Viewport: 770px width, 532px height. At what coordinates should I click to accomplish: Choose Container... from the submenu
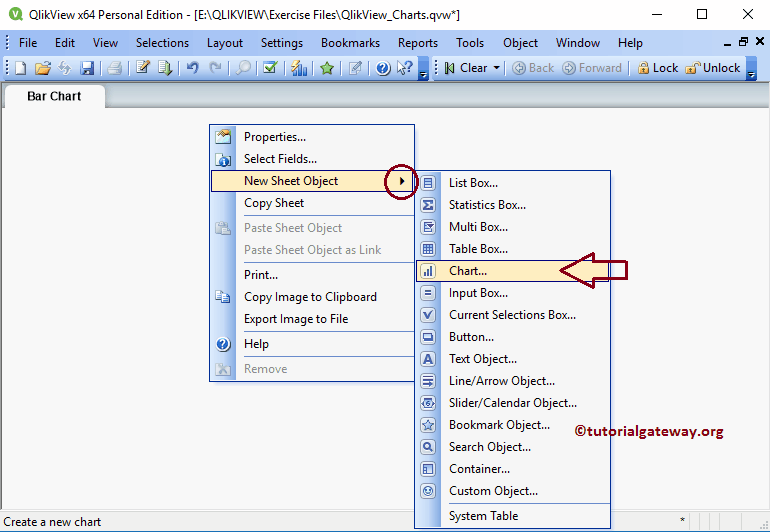[x=513, y=469]
